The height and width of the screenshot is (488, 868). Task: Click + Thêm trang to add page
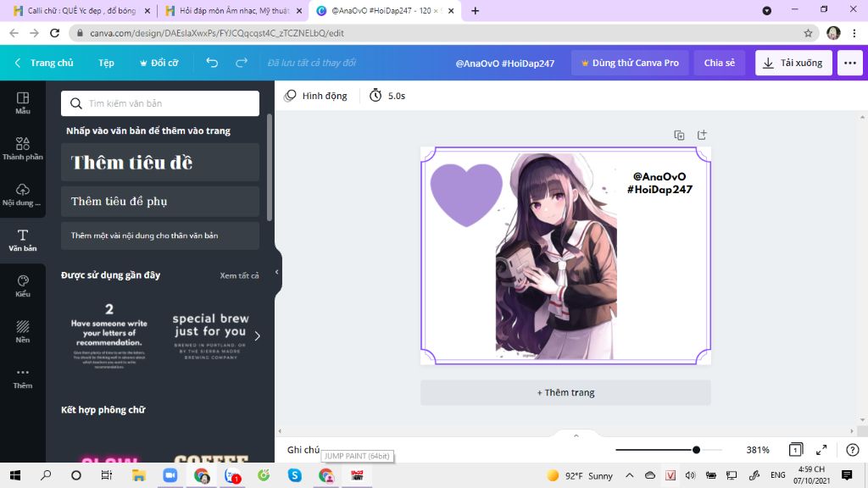coord(565,392)
